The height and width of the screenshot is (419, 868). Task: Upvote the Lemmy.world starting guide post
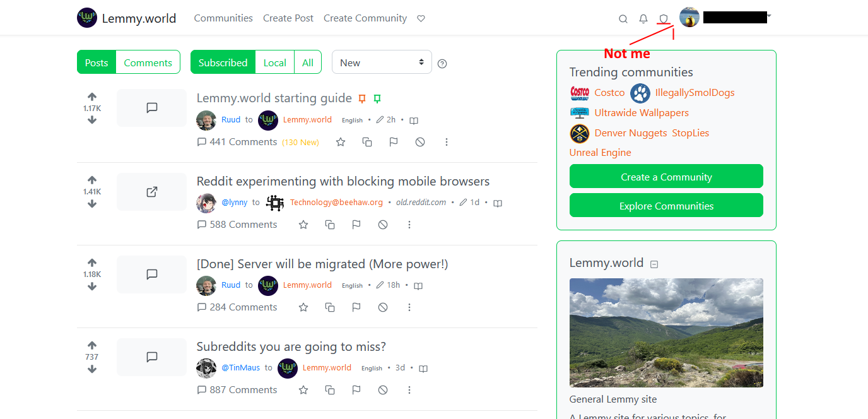tap(92, 97)
